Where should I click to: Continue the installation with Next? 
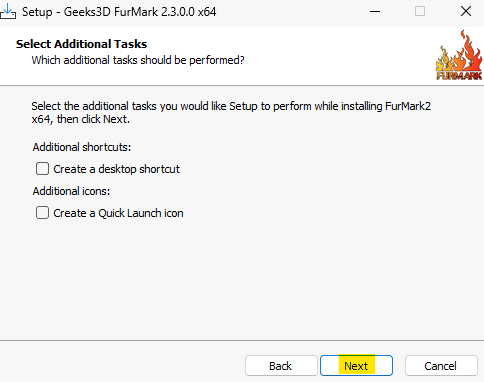point(356,366)
